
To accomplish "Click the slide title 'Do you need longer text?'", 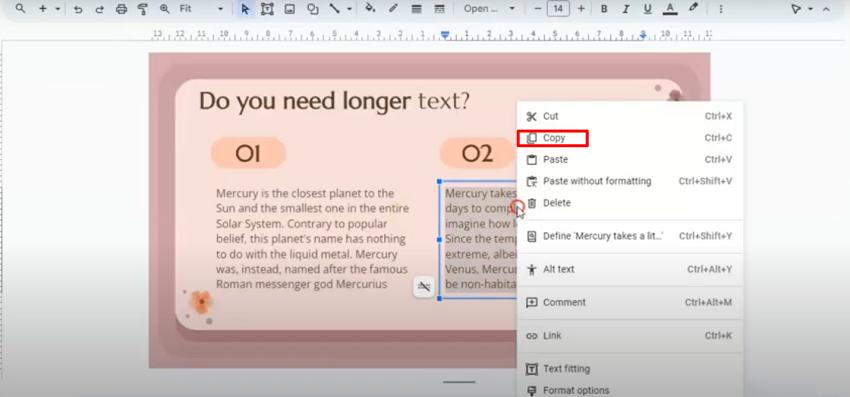I will pos(334,101).
